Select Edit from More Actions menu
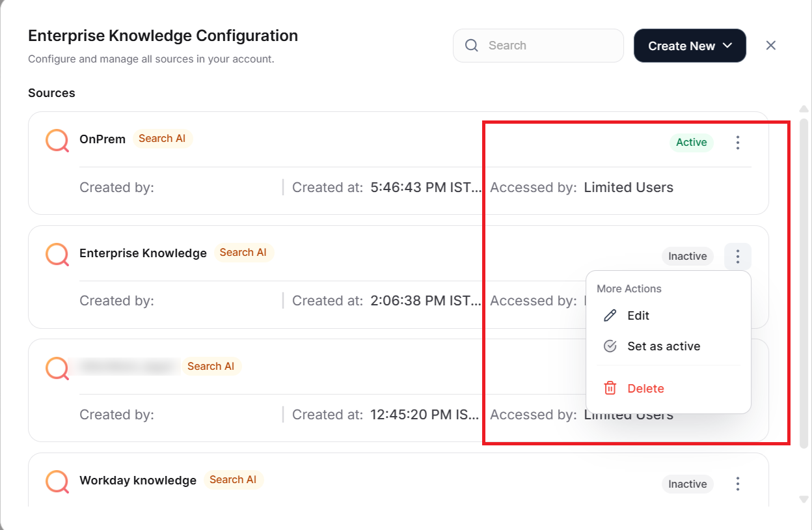812x530 pixels. pos(638,316)
